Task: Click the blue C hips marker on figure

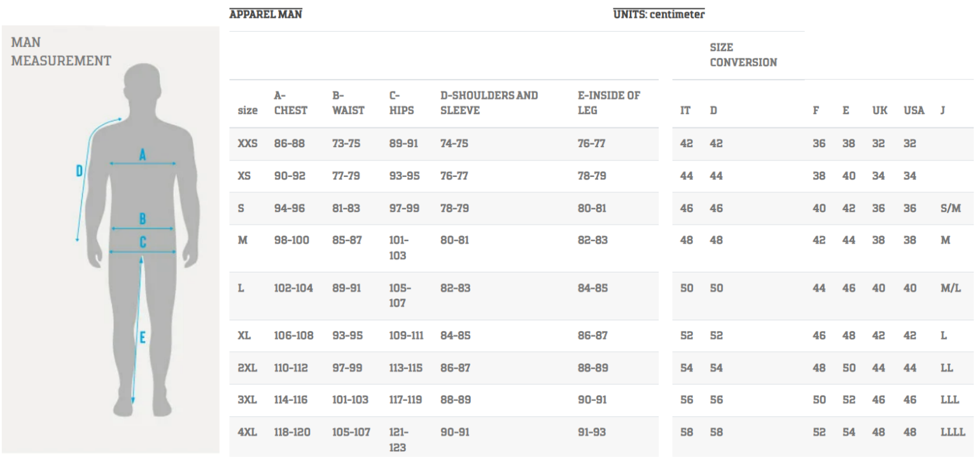Action: pos(143,243)
